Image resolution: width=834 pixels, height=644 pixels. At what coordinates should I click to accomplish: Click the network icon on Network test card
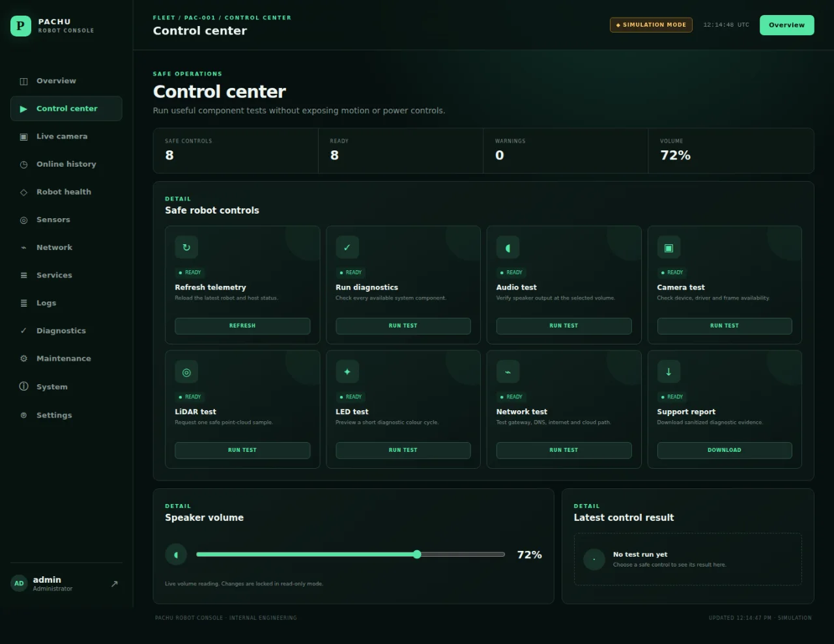click(x=508, y=372)
